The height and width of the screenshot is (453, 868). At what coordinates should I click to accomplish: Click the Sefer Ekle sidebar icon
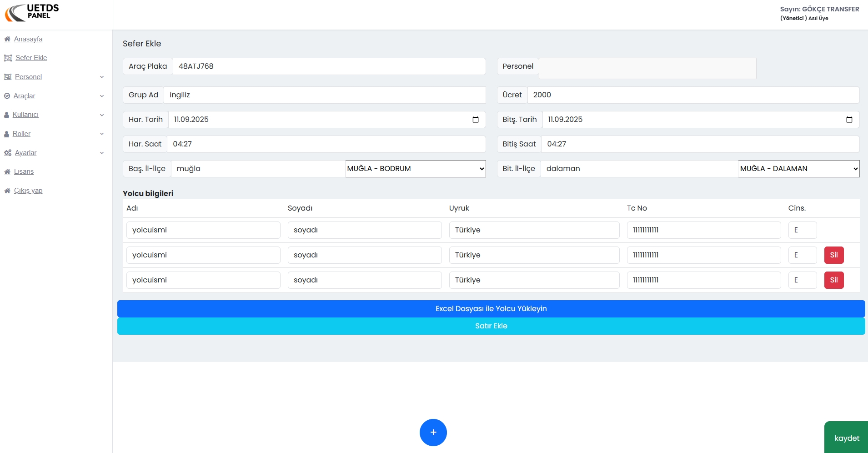click(8, 58)
